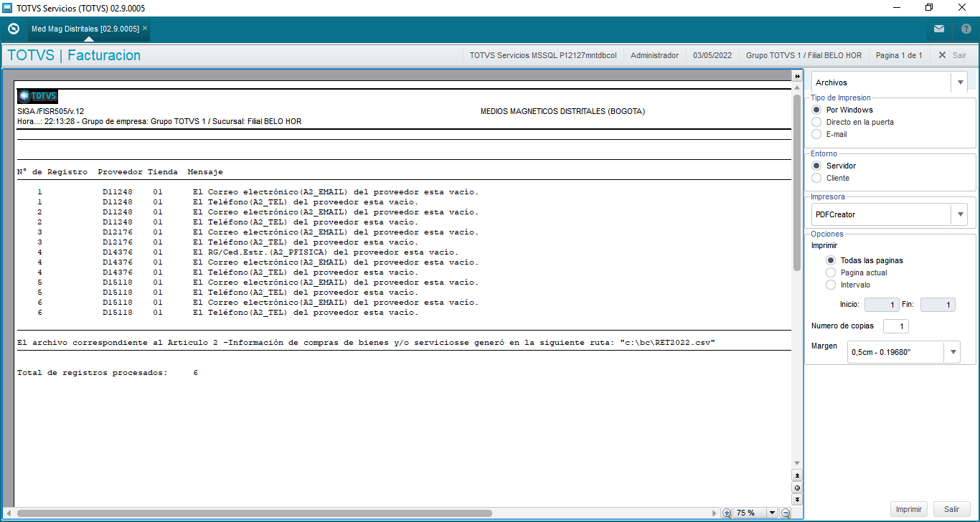Viewport: 980px width, 522px height.
Task: Click the horizontal scrollbar left arrow
Action: pyautogui.click(x=9, y=513)
